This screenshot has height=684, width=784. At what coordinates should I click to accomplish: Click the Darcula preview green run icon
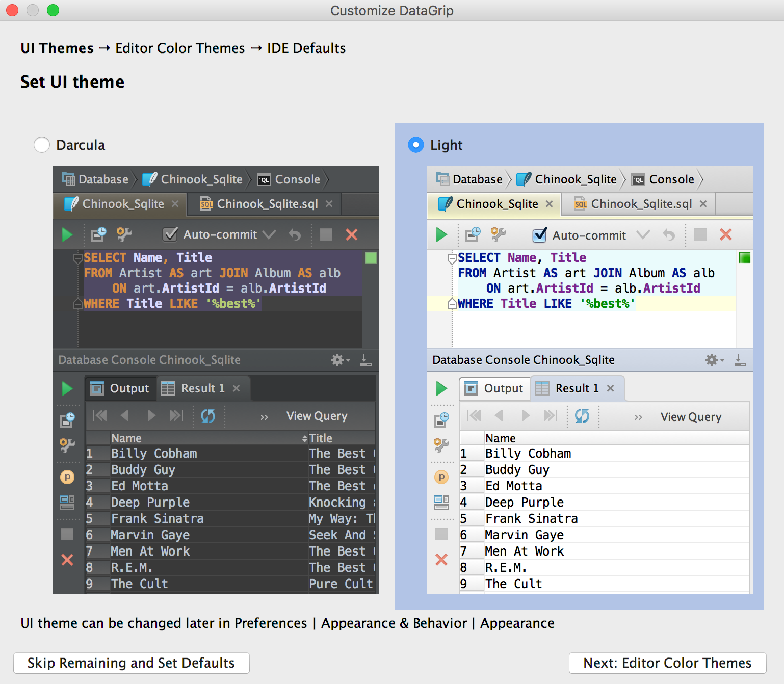pos(67,234)
